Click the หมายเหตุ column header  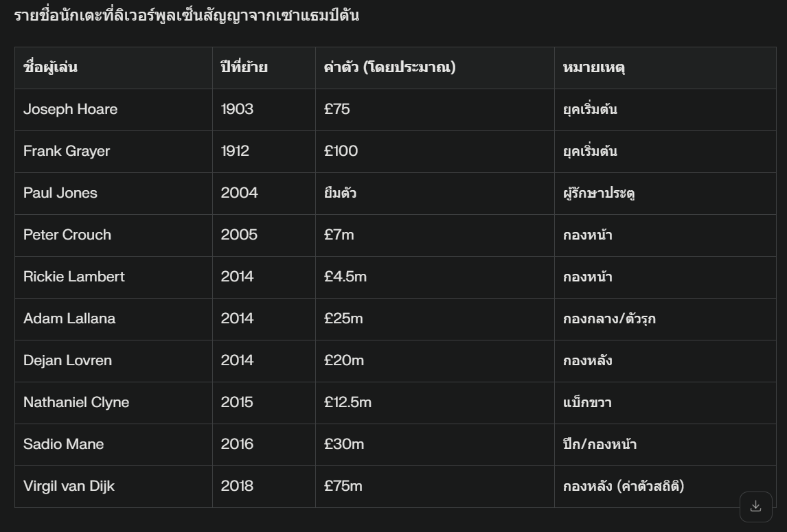pyautogui.click(x=594, y=67)
